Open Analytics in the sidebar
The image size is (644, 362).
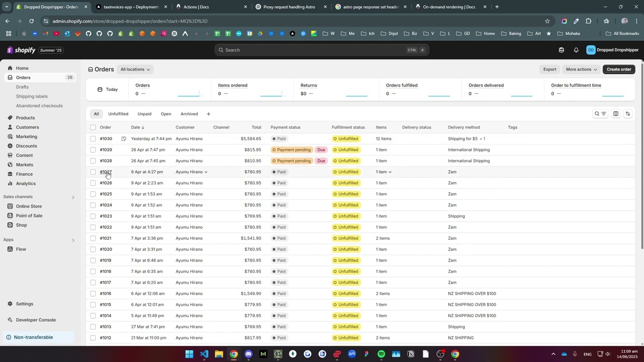pos(26,184)
